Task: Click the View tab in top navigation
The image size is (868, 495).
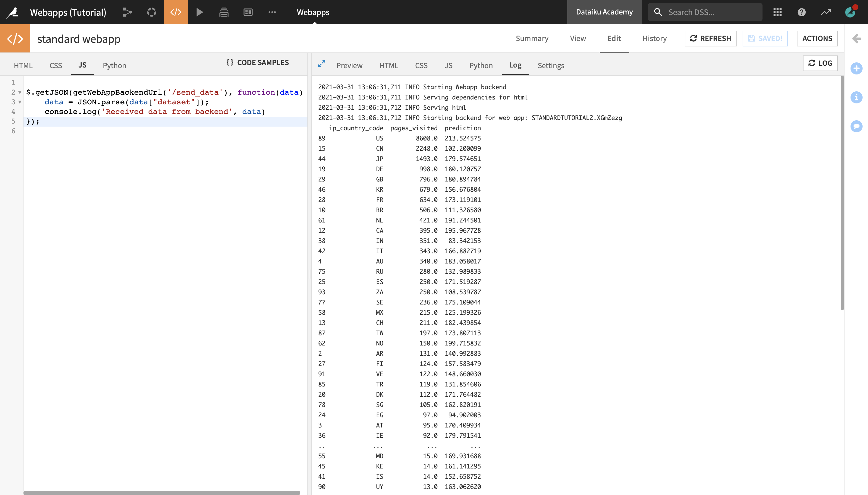Action: point(578,38)
